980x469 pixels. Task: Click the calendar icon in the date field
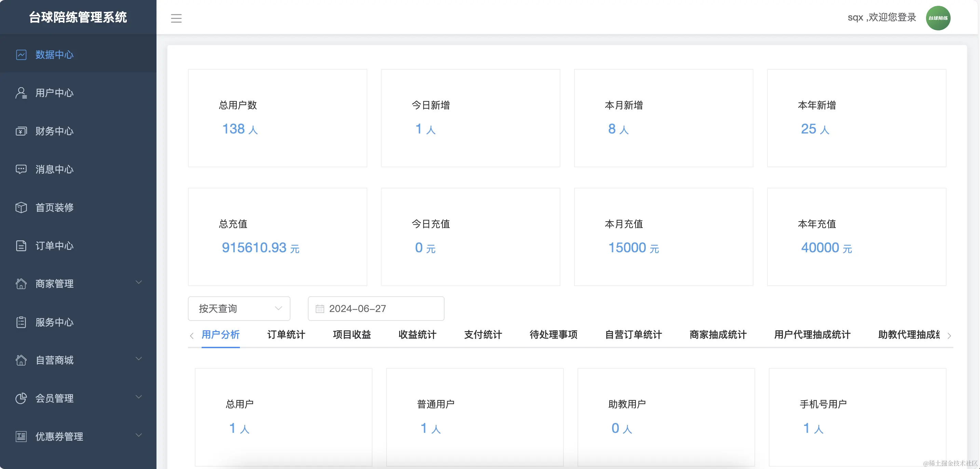(x=320, y=309)
